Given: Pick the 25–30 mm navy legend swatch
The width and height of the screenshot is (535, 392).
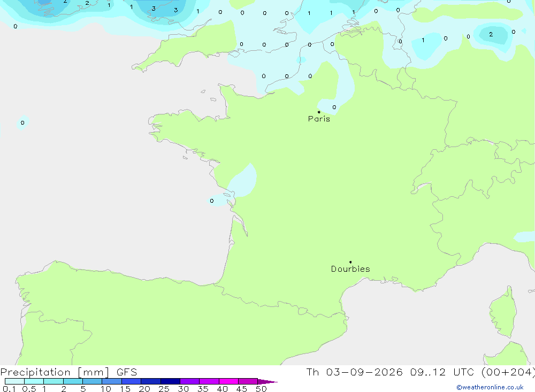Looking at the screenshot, I should click(170, 381).
